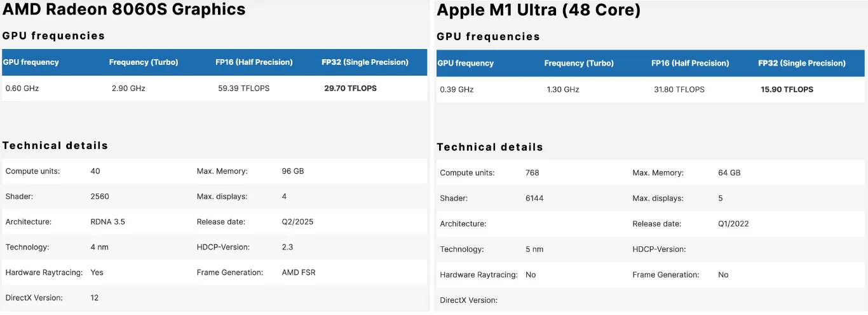
Task: Click the AMD max displays value "4"
Action: coord(285,197)
